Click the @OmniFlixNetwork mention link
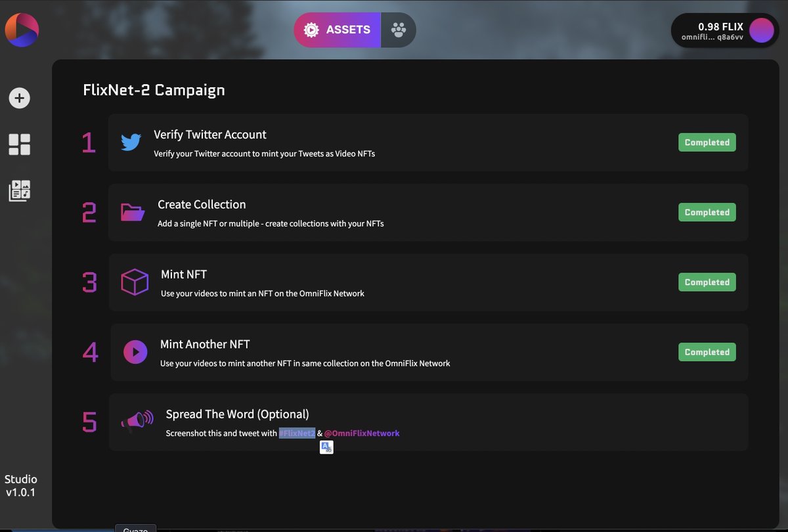 tap(362, 433)
